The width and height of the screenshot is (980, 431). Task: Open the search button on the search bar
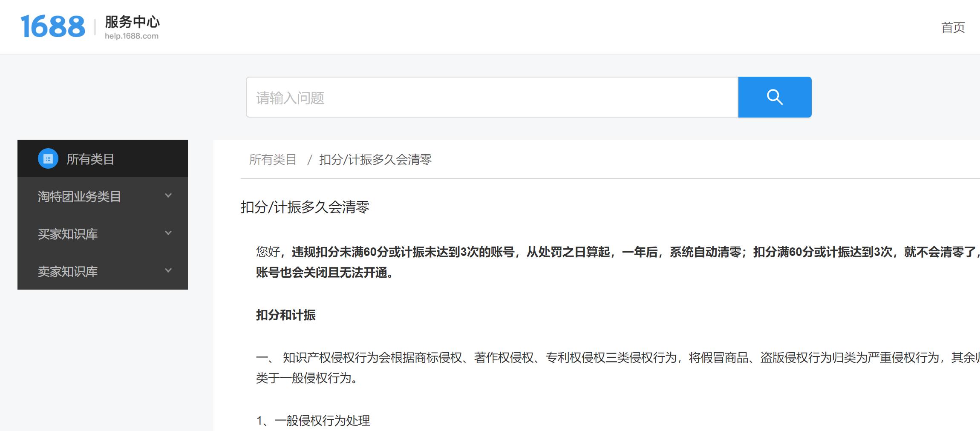click(x=774, y=97)
